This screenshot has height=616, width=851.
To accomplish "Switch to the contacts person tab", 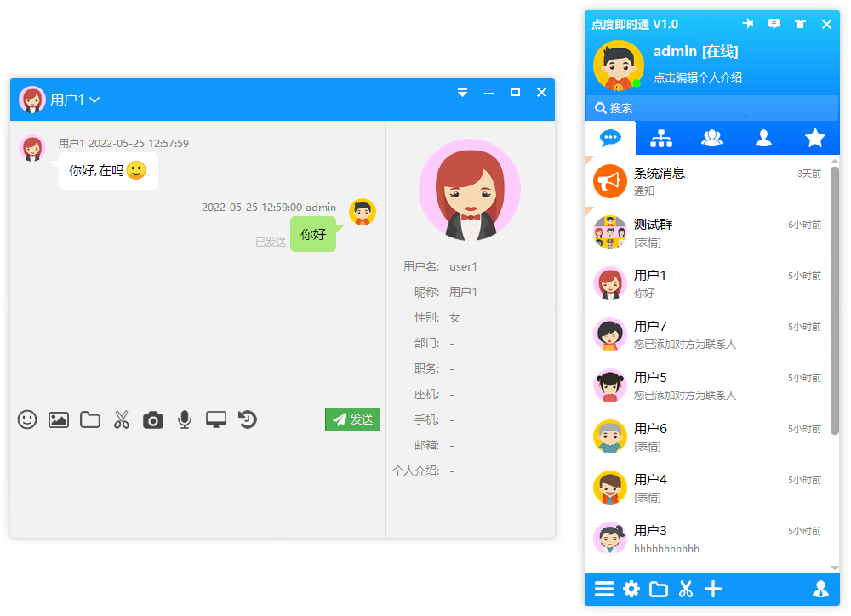I will [x=763, y=138].
